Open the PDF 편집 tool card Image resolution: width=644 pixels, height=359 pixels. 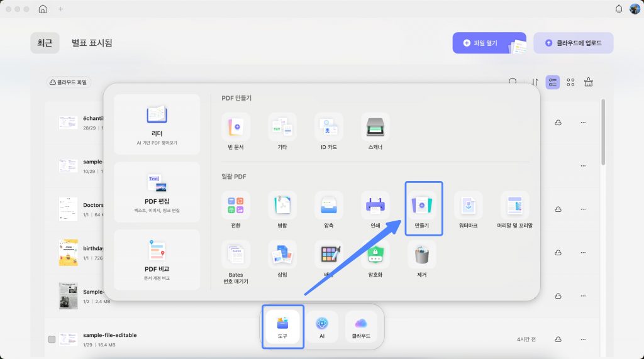[x=157, y=192]
